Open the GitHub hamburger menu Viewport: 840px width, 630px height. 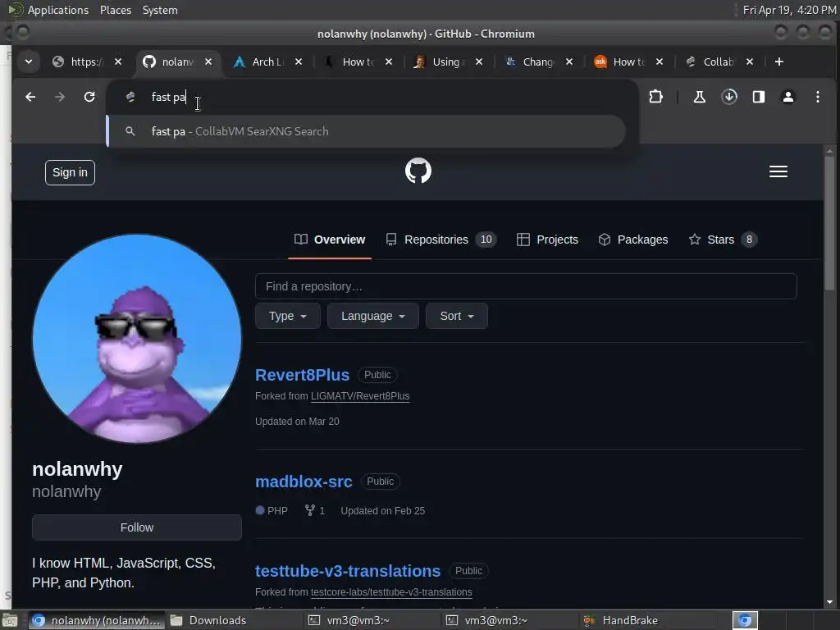[778, 172]
